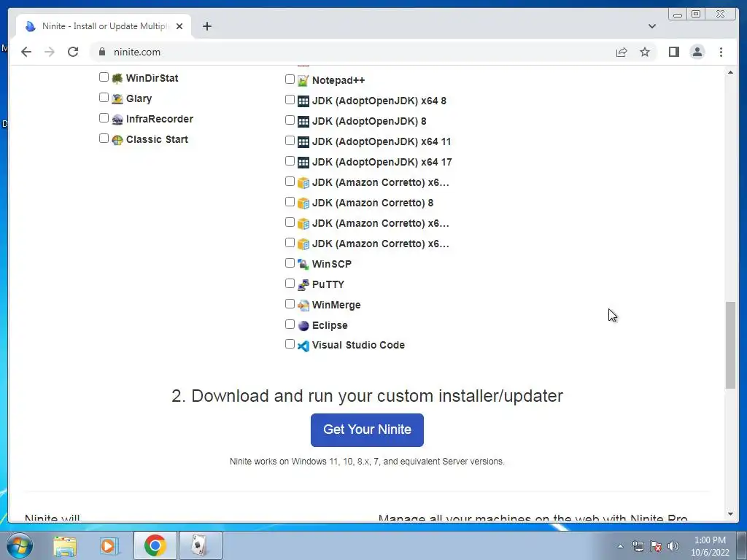Click the "Visual Studio Code" label
The width and height of the screenshot is (747, 560).
click(358, 345)
